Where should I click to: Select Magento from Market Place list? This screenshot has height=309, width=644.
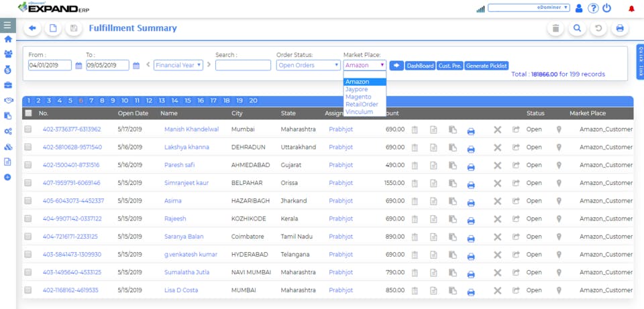[358, 97]
